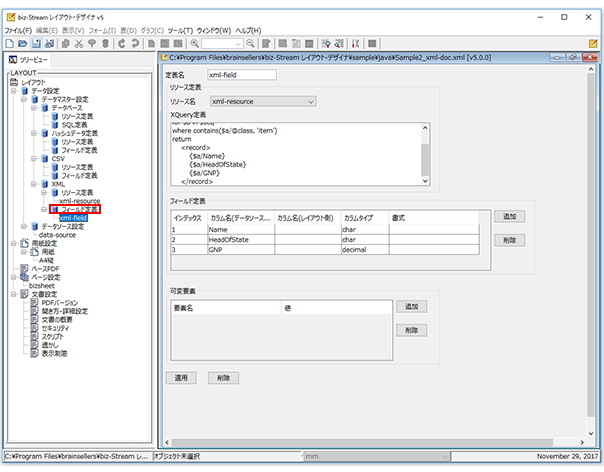
Task: Open the ヘルプ(H) menu
Action: click(248, 31)
